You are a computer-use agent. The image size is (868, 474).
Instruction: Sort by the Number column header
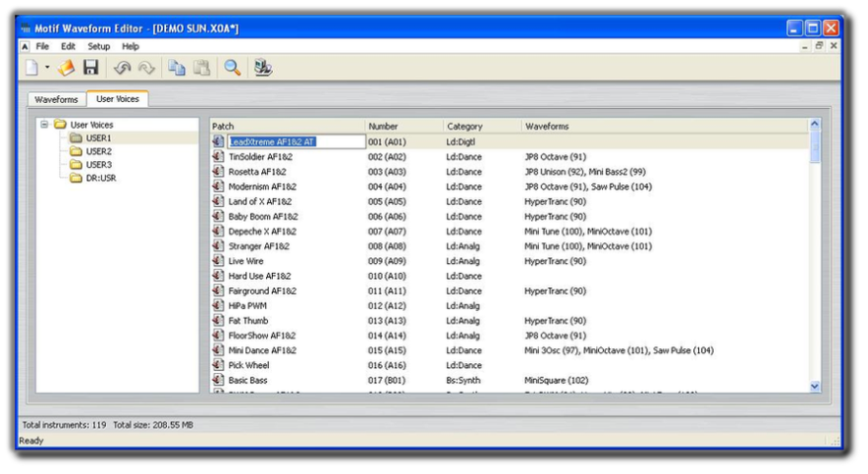(x=404, y=127)
